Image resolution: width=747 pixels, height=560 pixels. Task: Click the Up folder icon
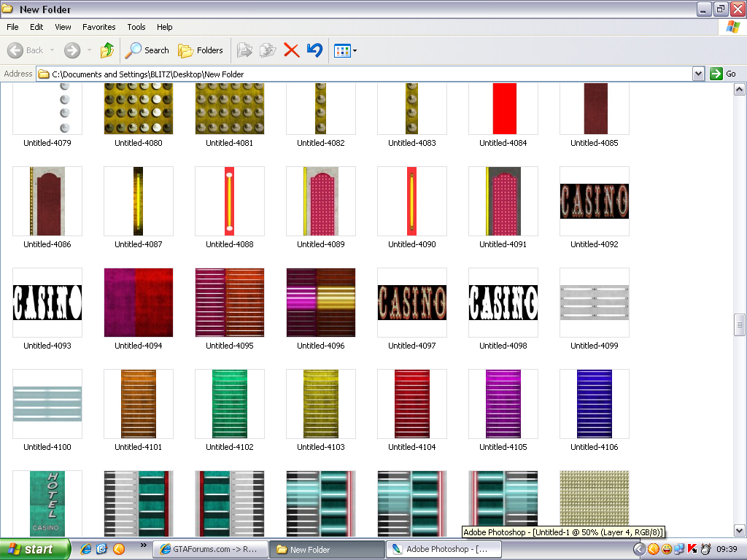(107, 50)
